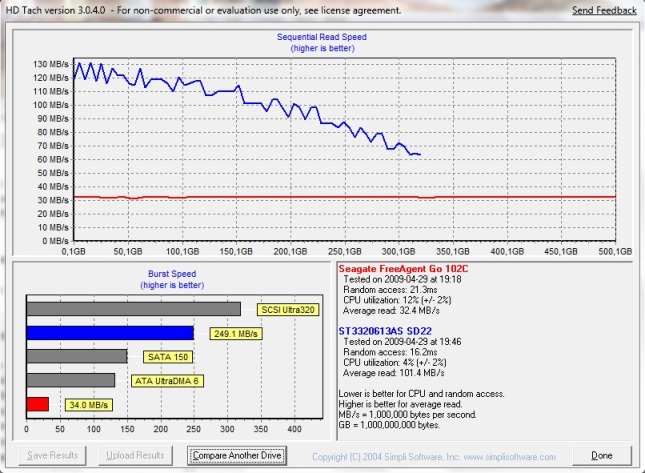Select the 34.0 MB/s label
The height and width of the screenshot is (473, 645).
(x=87, y=405)
